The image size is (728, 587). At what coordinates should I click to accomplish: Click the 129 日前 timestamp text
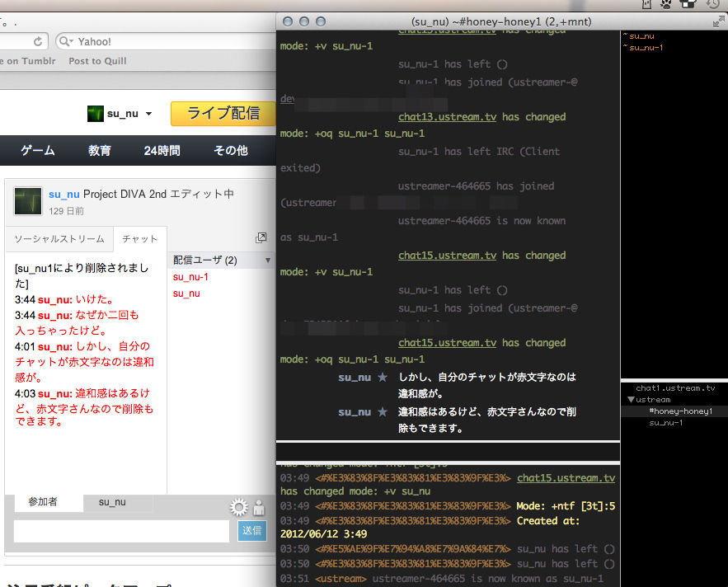pos(67,211)
